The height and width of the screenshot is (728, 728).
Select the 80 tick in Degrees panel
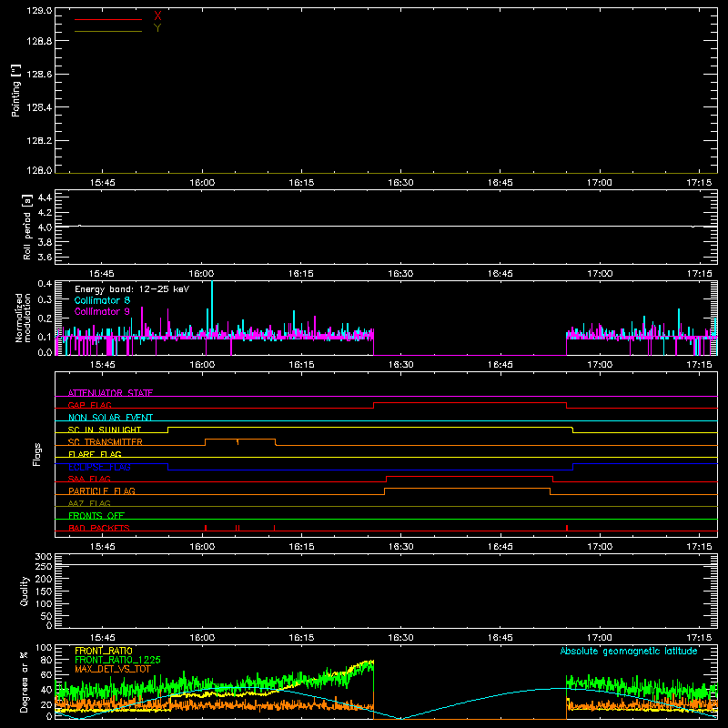coord(46,660)
